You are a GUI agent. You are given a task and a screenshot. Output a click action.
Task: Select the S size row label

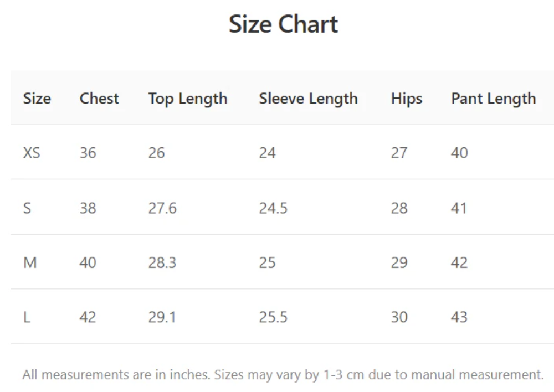27,208
